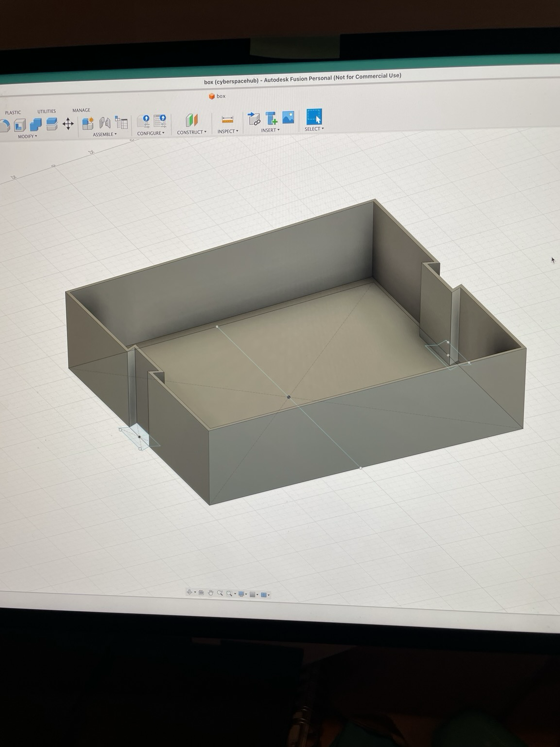This screenshot has width=560, height=747.
Task: Click the Combine tool icon
Action: (x=35, y=124)
